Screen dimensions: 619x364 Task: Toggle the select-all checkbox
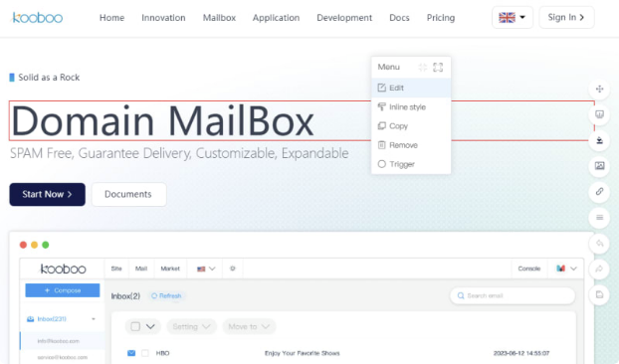[135, 326]
